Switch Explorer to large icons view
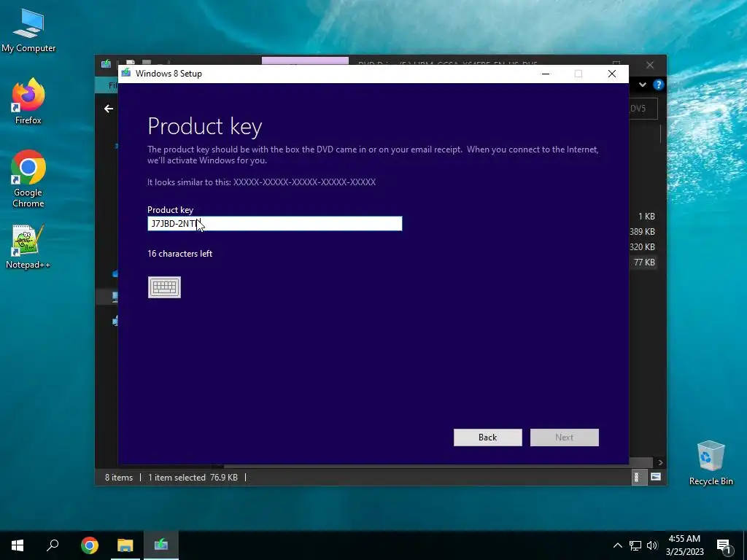The height and width of the screenshot is (560, 747). [656, 477]
